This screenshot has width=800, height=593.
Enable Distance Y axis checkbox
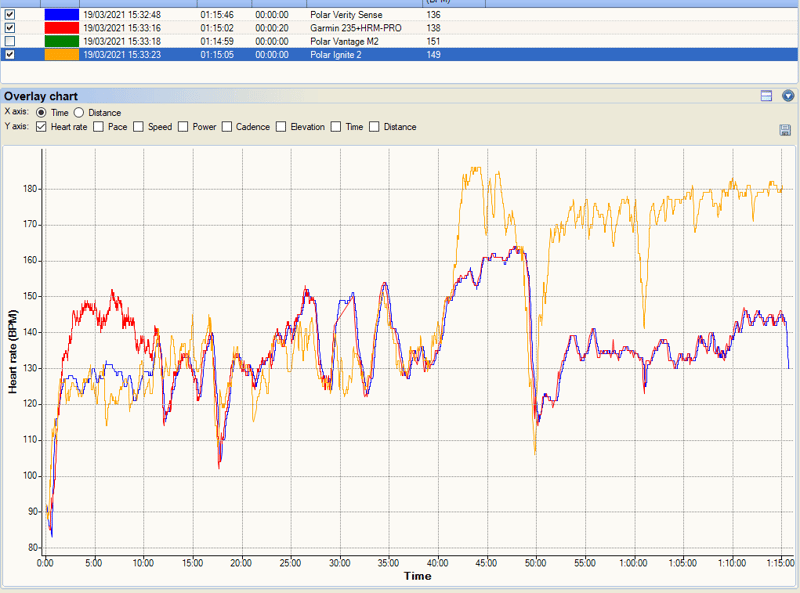pyautogui.click(x=374, y=127)
